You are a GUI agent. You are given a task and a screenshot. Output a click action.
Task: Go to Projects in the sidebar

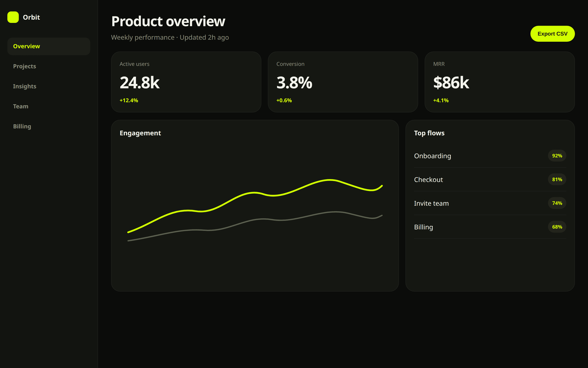(49, 66)
